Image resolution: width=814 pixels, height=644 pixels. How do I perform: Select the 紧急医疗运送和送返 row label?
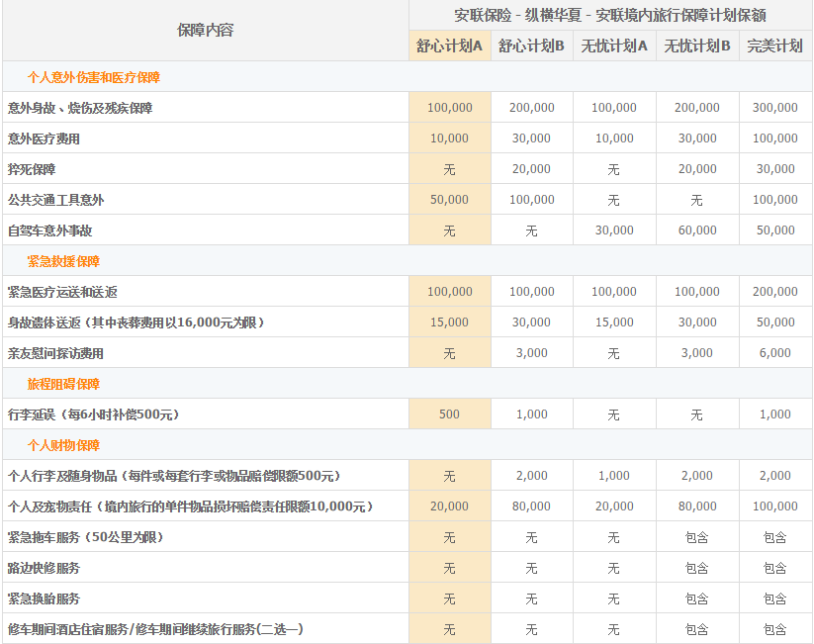point(62,292)
